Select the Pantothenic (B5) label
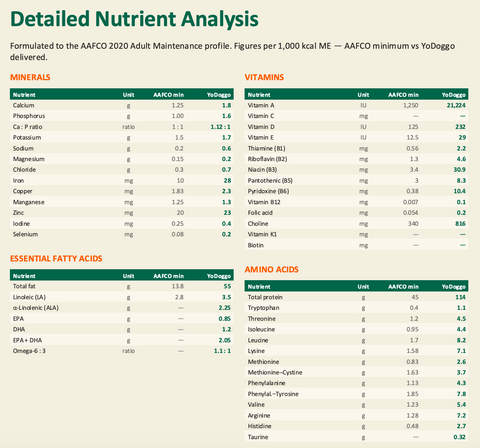This screenshot has height=448, width=480. pyautogui.click(x=270, y=181)
